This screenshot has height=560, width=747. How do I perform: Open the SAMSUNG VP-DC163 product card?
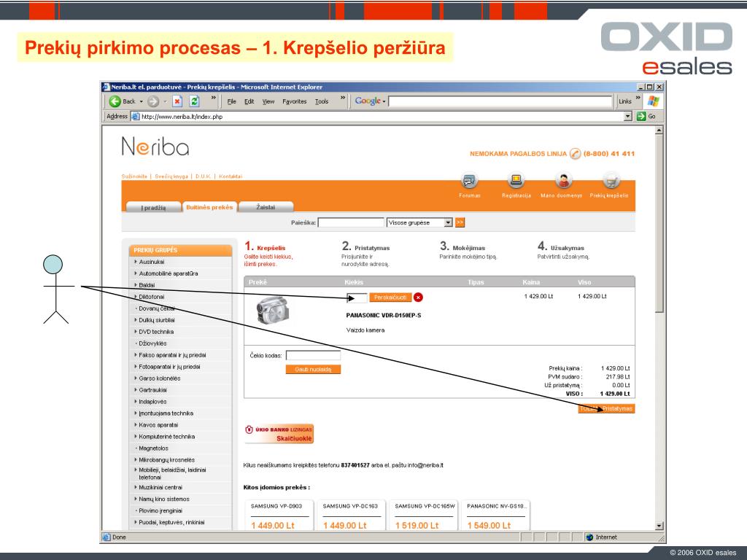tap(351, 515)
